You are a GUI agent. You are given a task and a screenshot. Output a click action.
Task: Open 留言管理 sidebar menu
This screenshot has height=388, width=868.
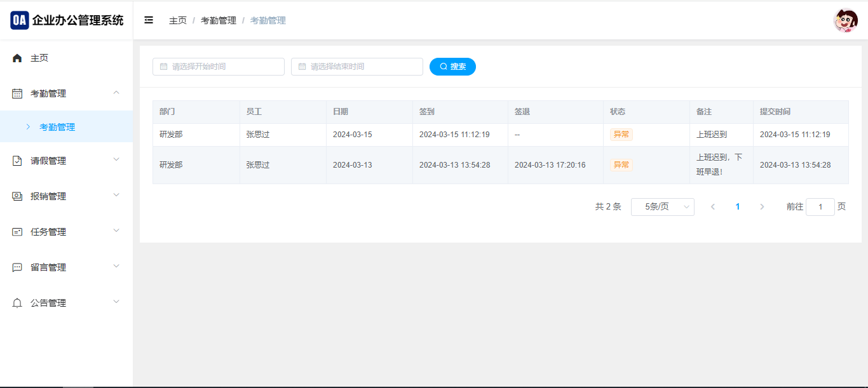[67, 267]
